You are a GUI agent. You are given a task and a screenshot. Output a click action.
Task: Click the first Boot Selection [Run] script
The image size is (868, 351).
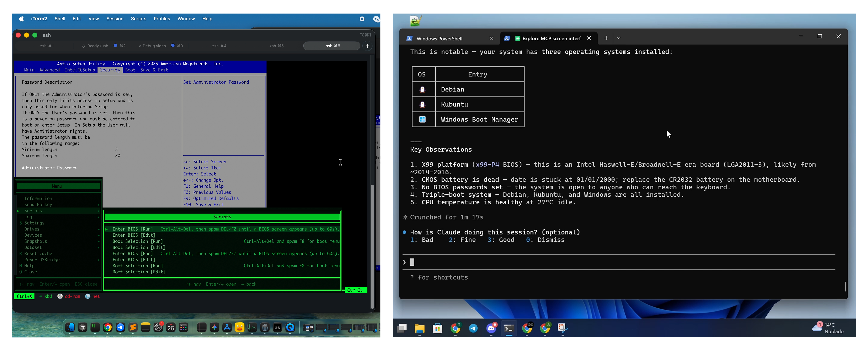tap(222, 241)
